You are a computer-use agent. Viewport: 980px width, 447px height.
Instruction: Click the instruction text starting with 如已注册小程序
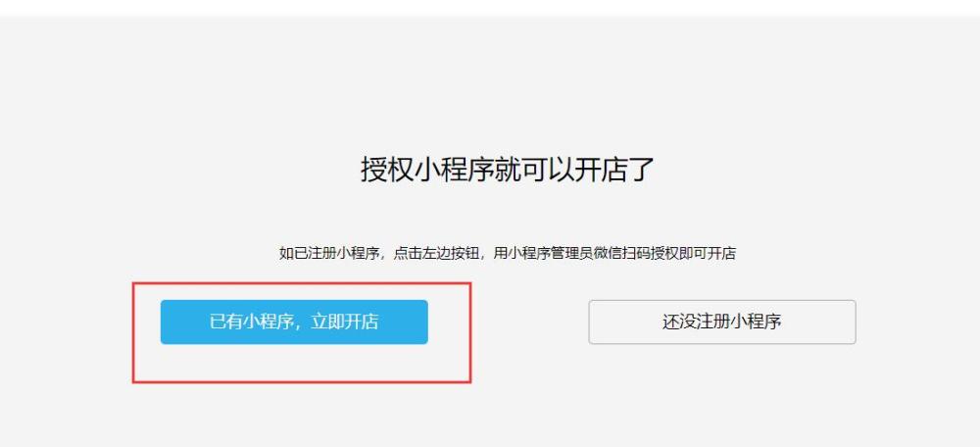pos(507,253)
